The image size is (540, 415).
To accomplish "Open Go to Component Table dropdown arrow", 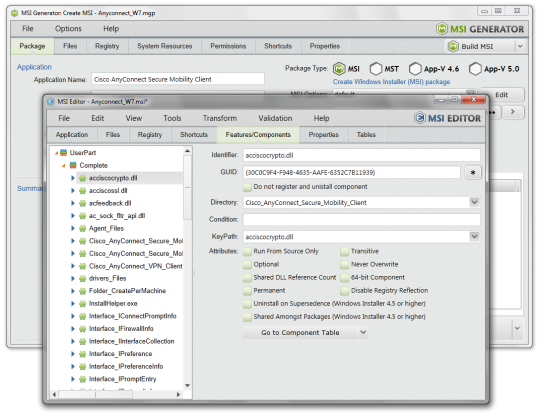I will click(363, 333).
